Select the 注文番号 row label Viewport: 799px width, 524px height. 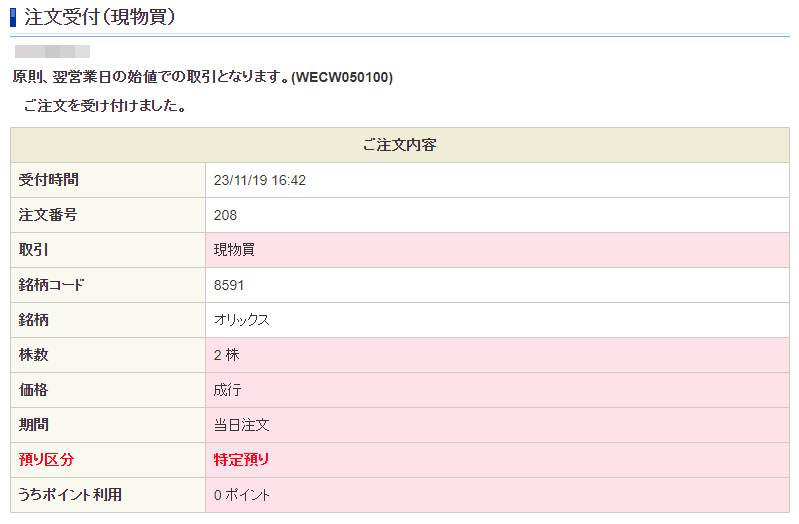click(x=49, y=215)
